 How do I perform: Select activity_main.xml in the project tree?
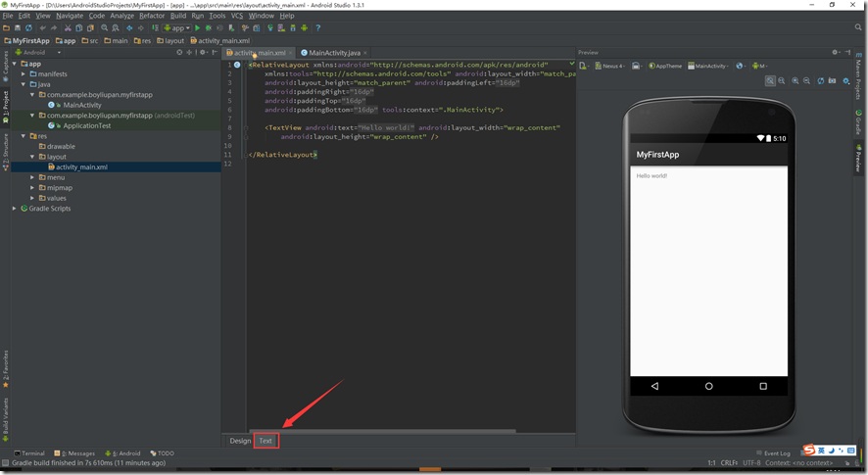click(81, 167)
